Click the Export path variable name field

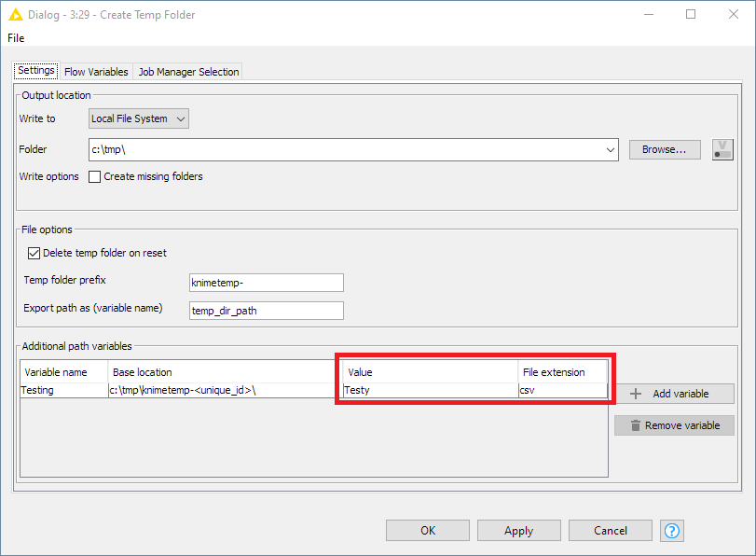click(x=266, y=311)
